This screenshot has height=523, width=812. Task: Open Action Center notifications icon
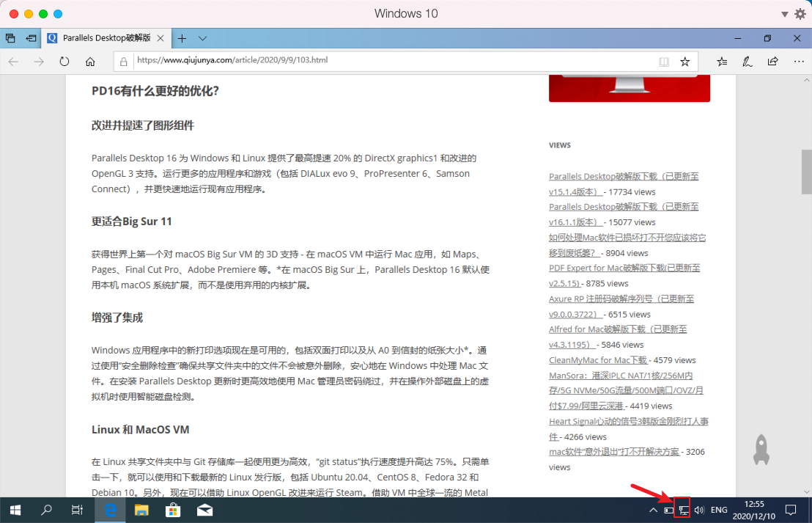click(790, 510)
